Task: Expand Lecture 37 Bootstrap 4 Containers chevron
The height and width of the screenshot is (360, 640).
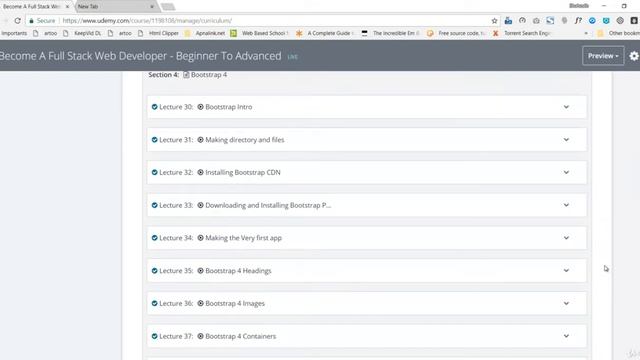Action: coord(566,336)
